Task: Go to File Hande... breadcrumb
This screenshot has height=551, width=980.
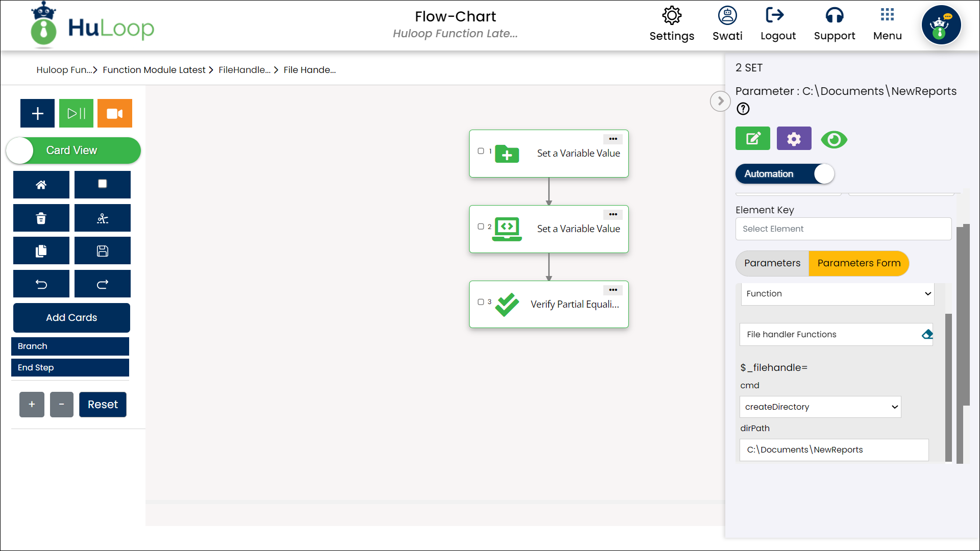Action: [310, 70]
